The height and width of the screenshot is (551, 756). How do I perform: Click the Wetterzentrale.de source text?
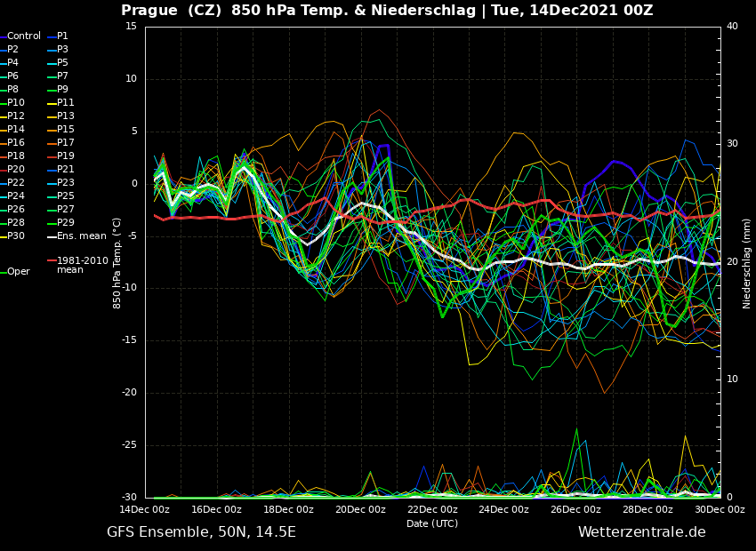tap(641, 532)
